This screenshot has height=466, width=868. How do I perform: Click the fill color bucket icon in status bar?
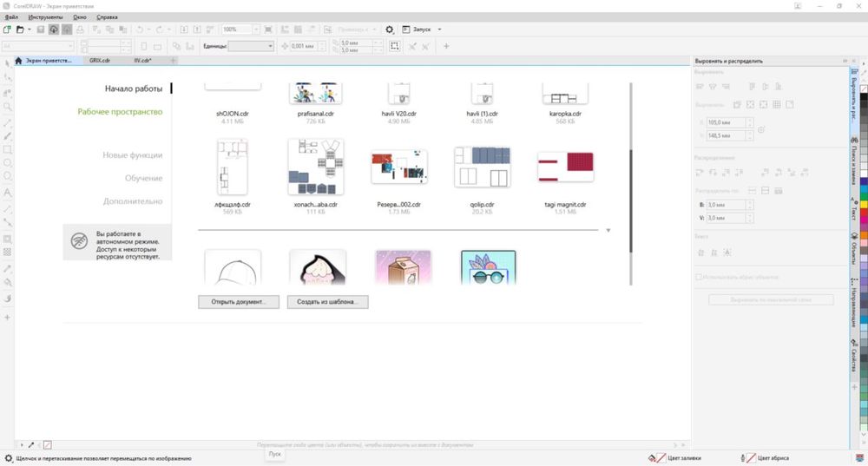(x=652, y=458)
